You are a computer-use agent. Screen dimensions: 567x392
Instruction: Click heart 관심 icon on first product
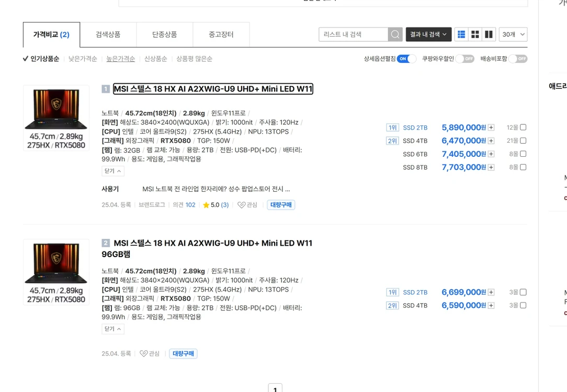tap(247, 205)
